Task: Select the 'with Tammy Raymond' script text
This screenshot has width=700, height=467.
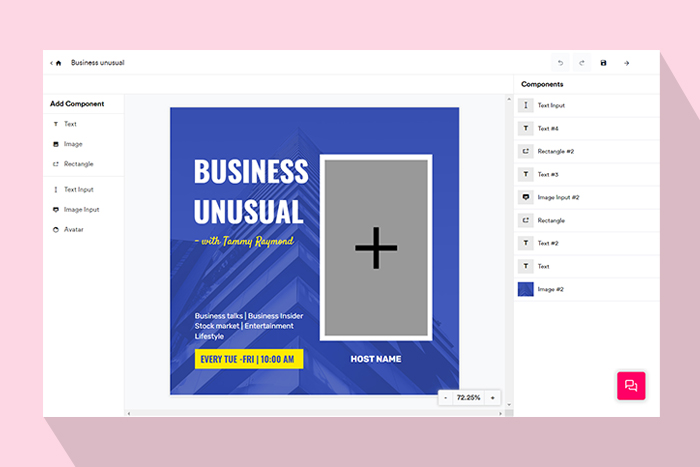Action: (x=244, y=241)
